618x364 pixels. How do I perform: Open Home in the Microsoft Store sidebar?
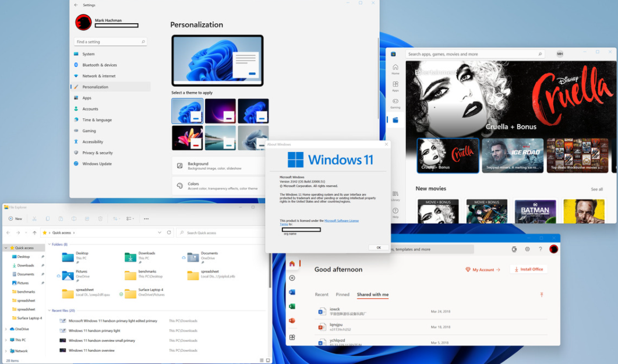click(395, 69)
